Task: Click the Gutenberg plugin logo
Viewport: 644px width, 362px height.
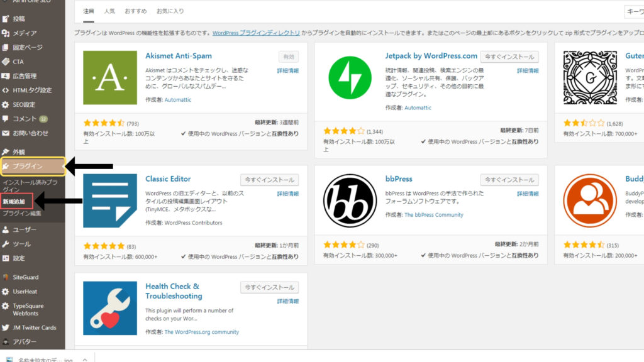Action: coord(590,77)
